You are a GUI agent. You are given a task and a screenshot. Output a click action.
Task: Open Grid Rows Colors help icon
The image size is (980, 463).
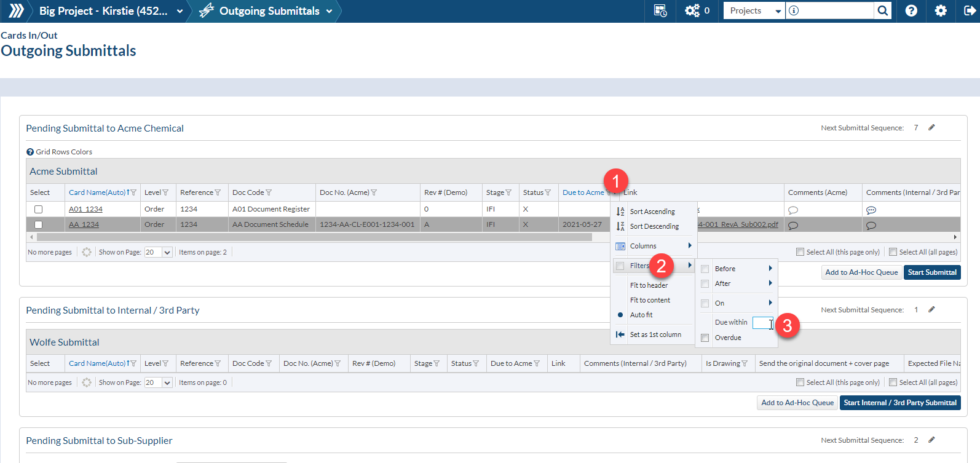pyautogui.click(x=30, y=152)
